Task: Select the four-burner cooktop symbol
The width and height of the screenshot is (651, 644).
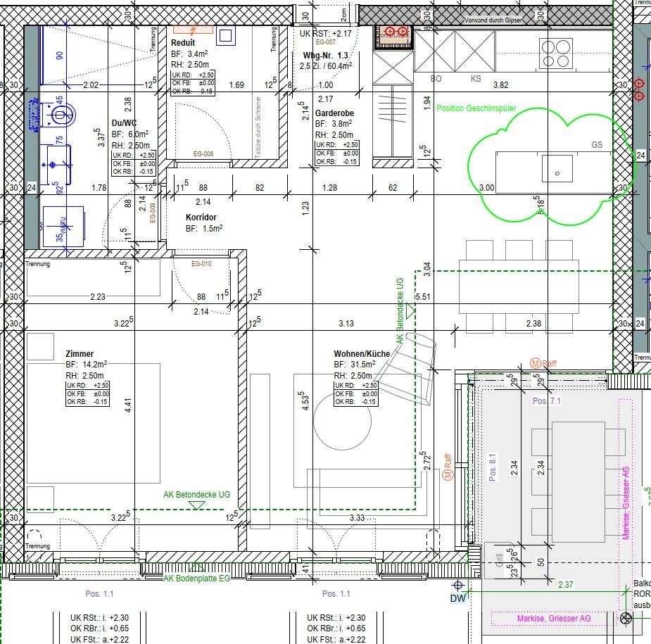Action: click(x=555, y=52)
